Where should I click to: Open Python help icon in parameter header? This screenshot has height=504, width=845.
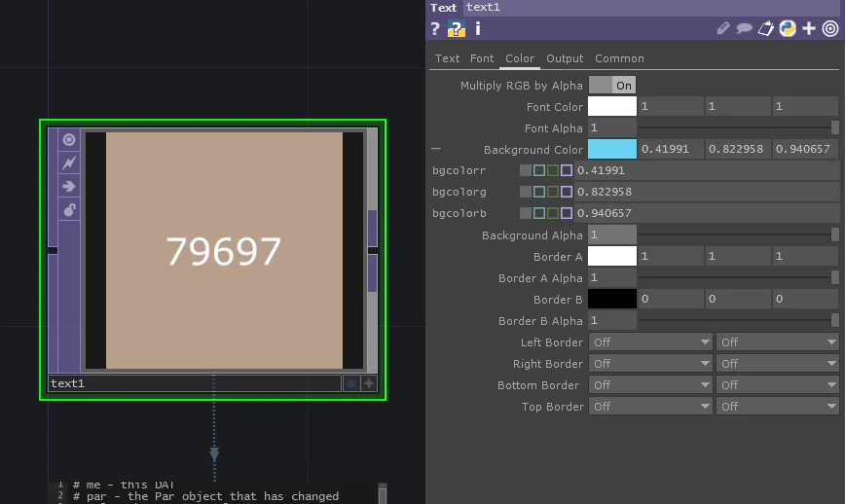(x=456, y=28)
